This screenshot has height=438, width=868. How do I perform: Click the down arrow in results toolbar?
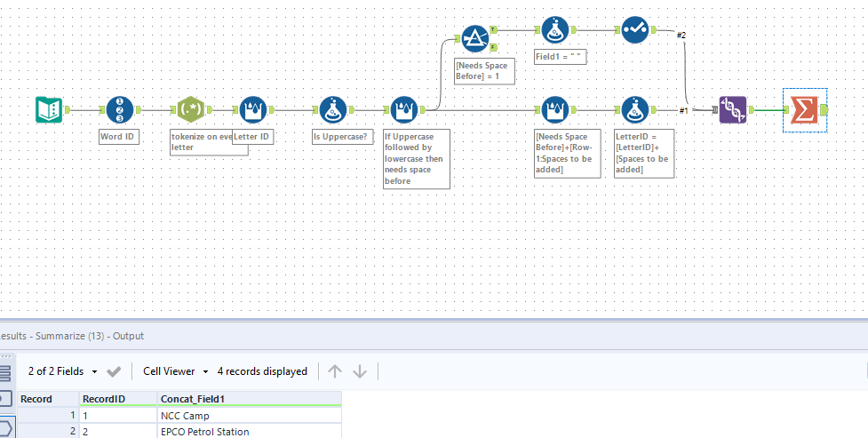(360, 371)
